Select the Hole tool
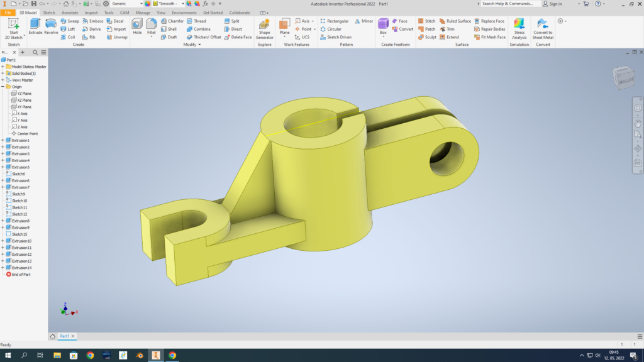 coord(137,26)
